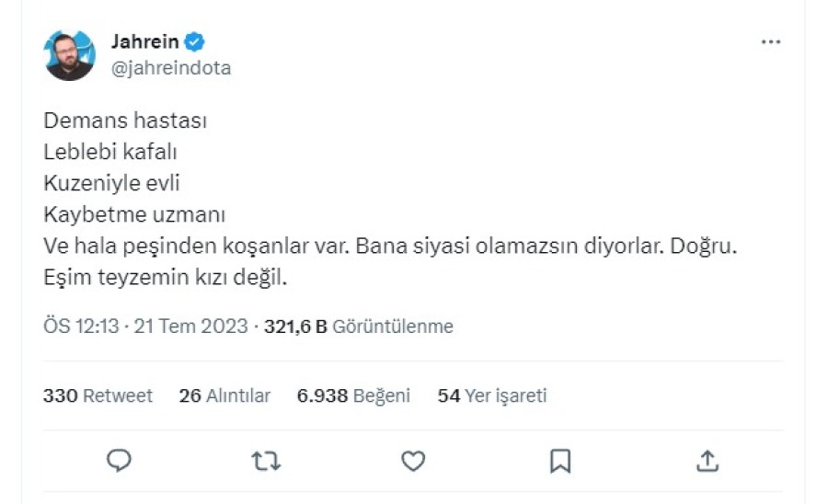Open Jahrein's profile avatar picture
The width and height of the screenshot is (828, 504).
[x=70, y=55]
